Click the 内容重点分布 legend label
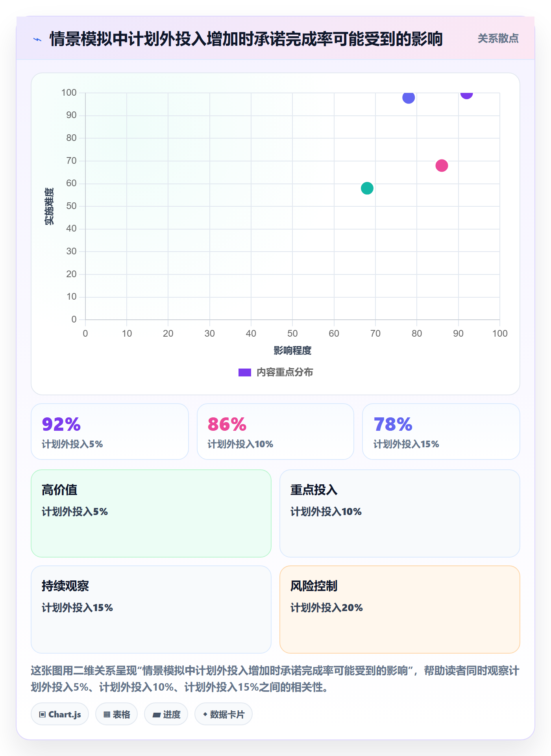 [285, 372]
